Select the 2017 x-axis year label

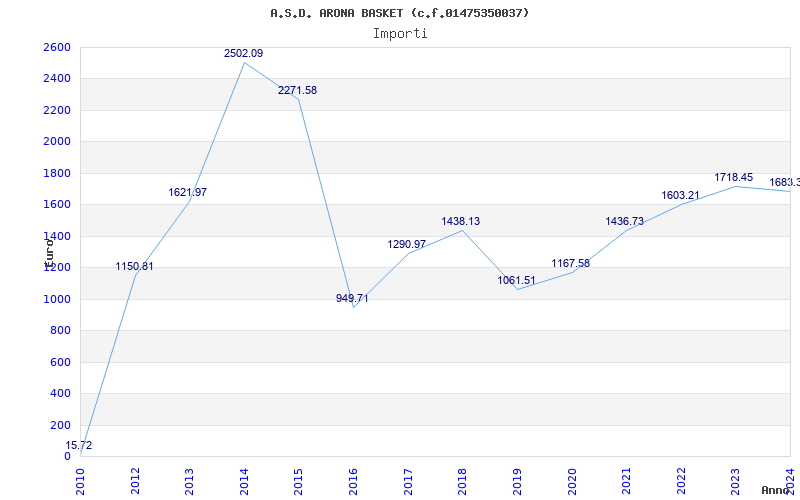pos(408,481)
